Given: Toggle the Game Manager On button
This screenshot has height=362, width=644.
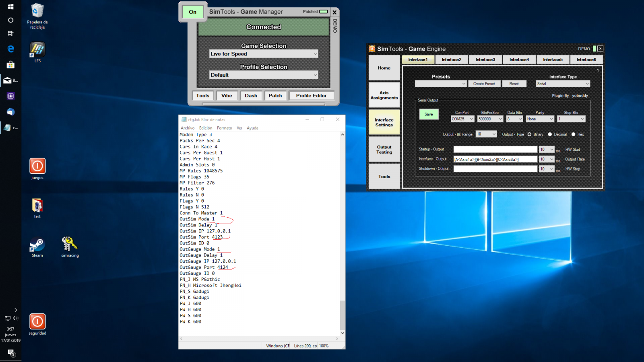Looking at the screenshot, I should 193,12.
